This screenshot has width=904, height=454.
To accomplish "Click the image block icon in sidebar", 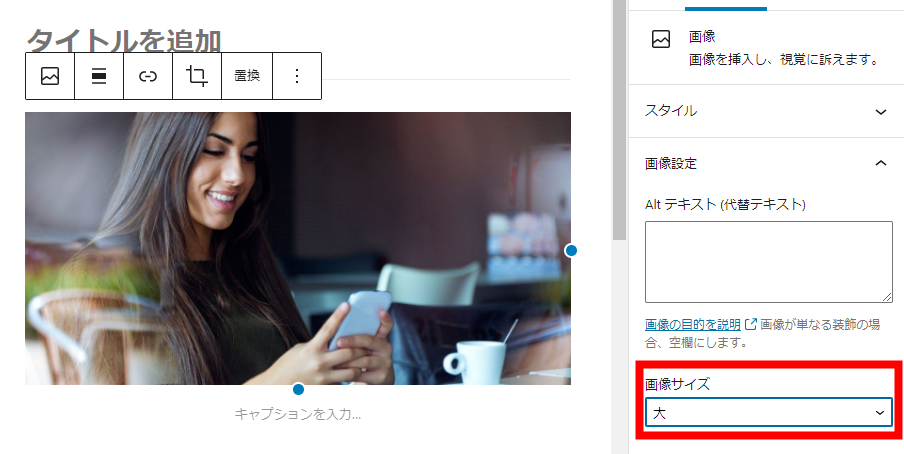I will point(661,39).
